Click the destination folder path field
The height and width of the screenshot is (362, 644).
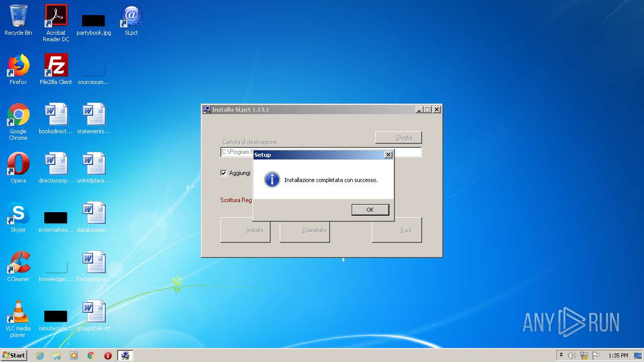point(321,152)
